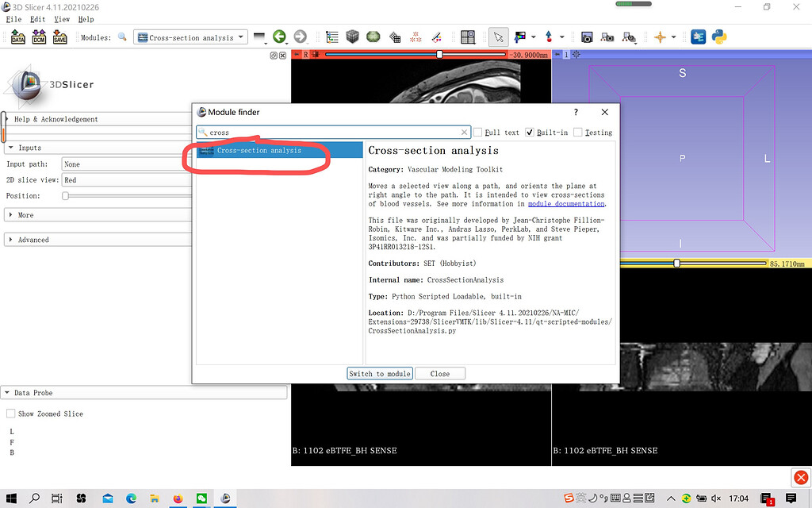Image resolution: width=812 pixels, height=508 pixels.
Task: Click the module finder search field
Action: coord(334,133)
